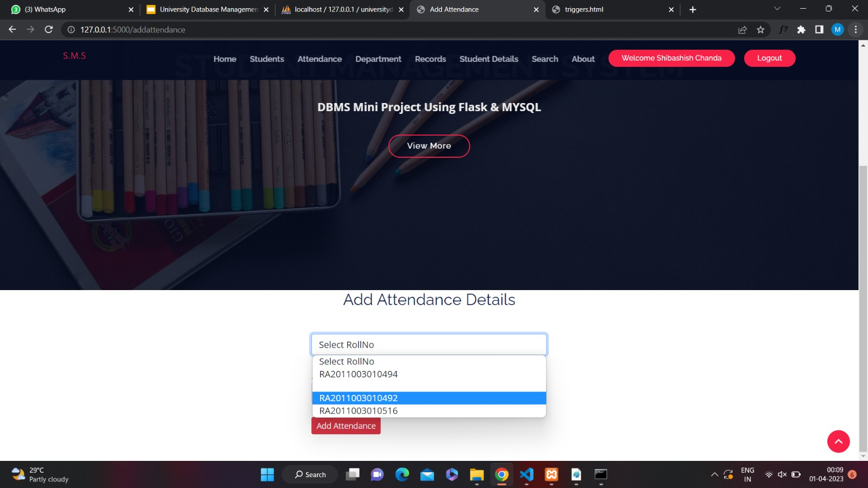Open the Attendance nav item

pyautogui.click(x=320, y=59)
